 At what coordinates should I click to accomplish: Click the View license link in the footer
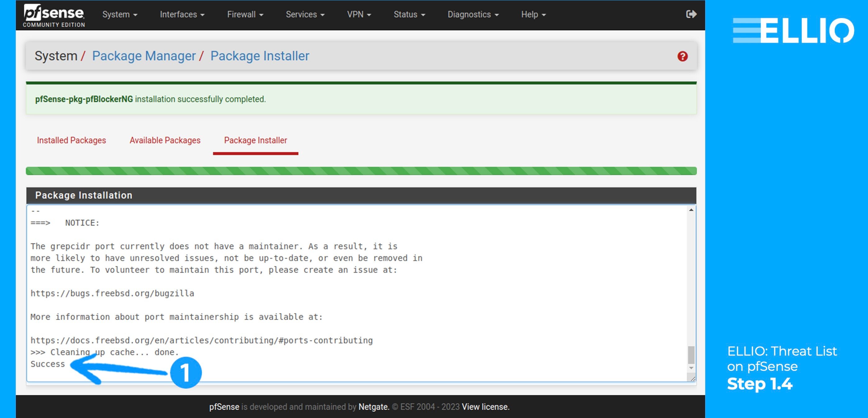(485, 407)
